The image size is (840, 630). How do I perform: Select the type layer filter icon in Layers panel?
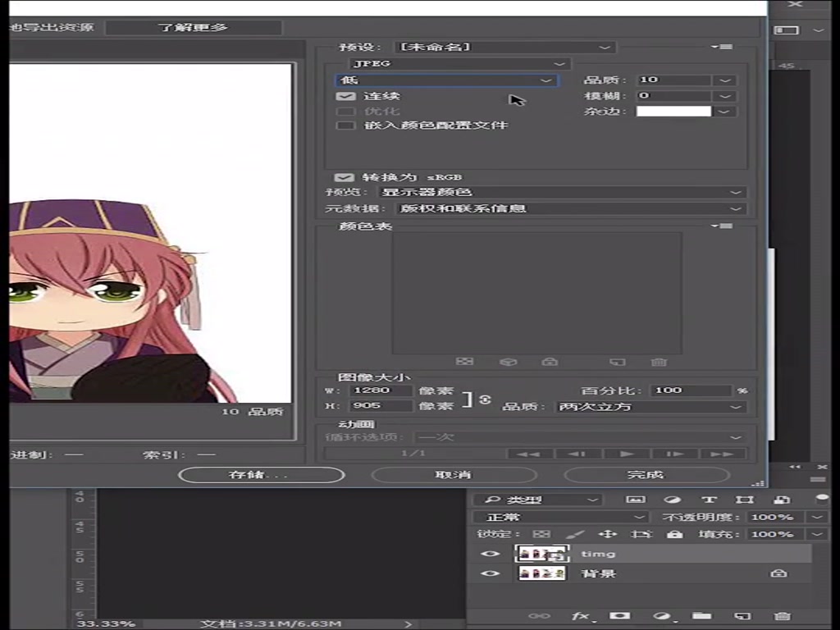[x=710, y=500]
